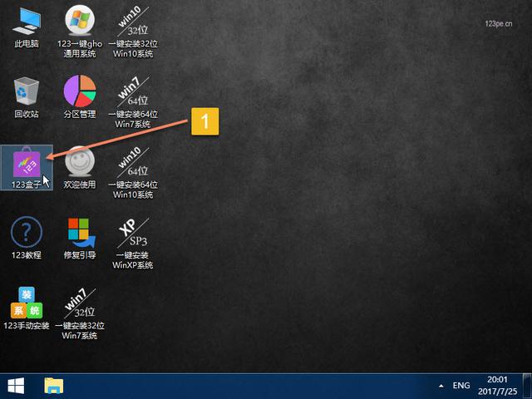Click the 一键安装64位Win7系统 shortcut
Screen dimensions: 532x399
click(x=133, y=101)
